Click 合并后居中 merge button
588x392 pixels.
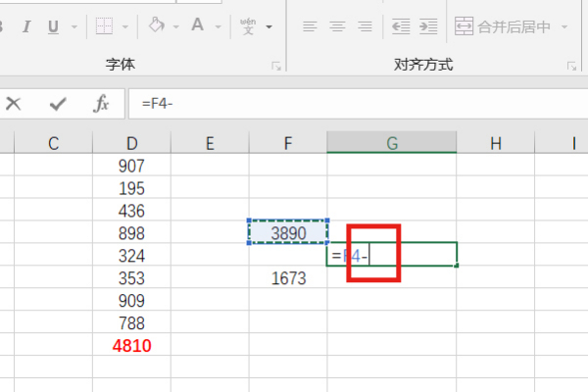tap(503, 26)
